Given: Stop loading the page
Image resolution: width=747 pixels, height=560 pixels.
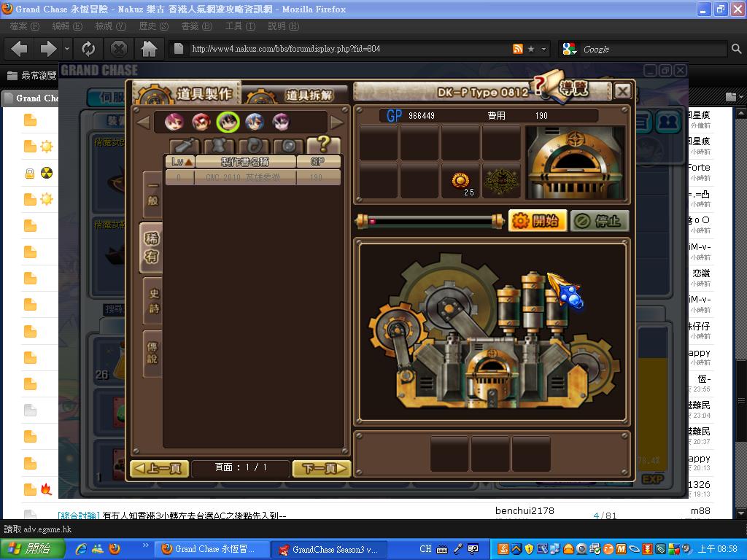Looking at the screenshot, I should pyautogui.click(x=119, y=49).
